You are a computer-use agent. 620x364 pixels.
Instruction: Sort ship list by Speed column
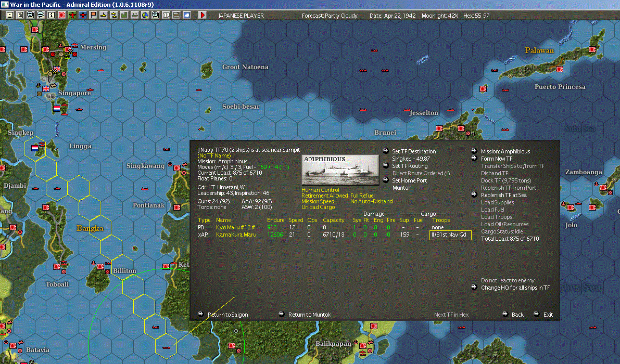tap(296, 220)
